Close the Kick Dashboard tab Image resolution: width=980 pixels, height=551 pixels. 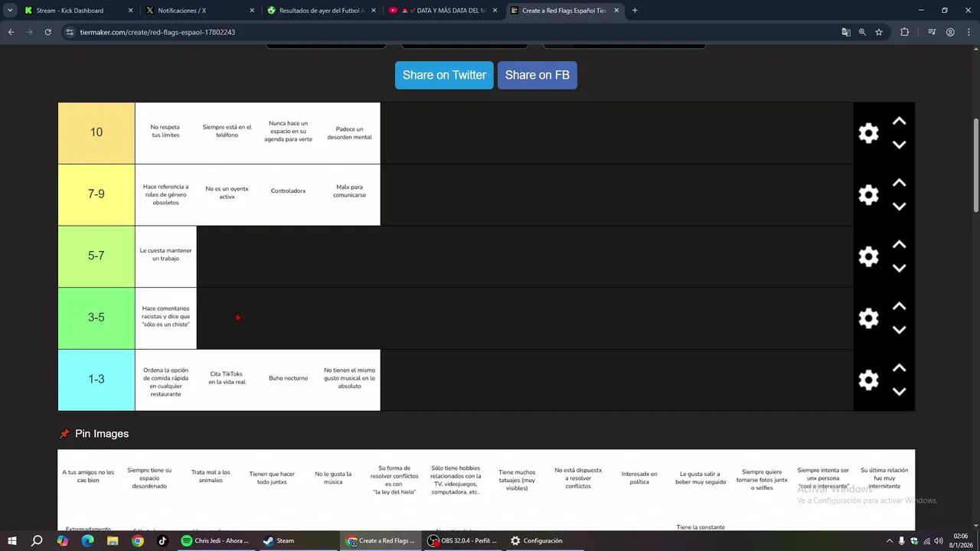tap(130, 11)
